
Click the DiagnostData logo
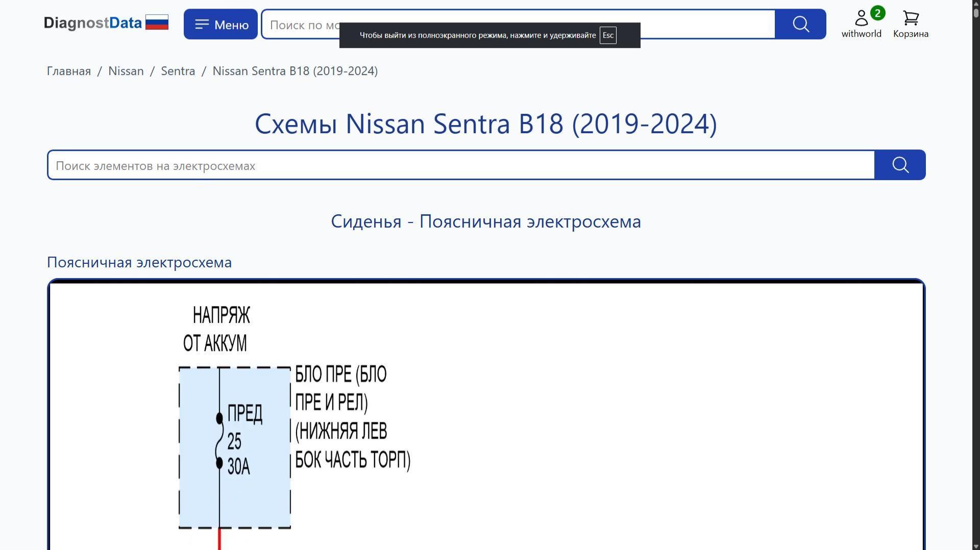[93, 22]
